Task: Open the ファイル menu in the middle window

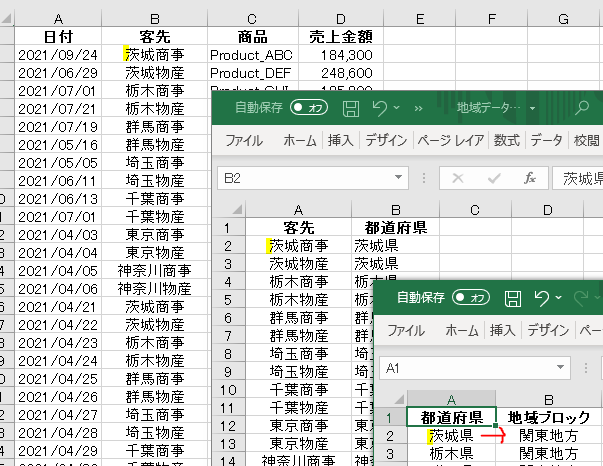Action: click(x=244, y=140)
